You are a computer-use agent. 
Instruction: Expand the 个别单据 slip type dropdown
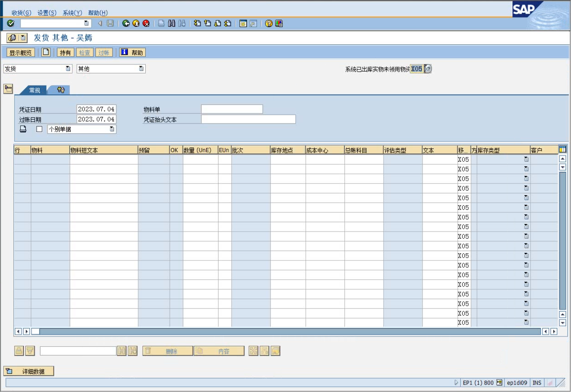112,129
